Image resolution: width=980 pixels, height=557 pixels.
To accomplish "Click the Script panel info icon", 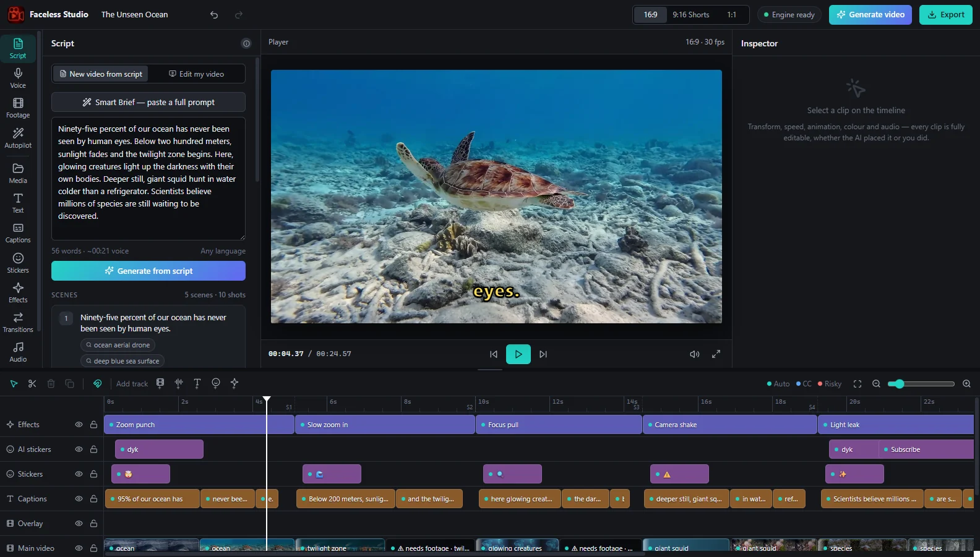I will pyautogui.click(x=246, y=43).
